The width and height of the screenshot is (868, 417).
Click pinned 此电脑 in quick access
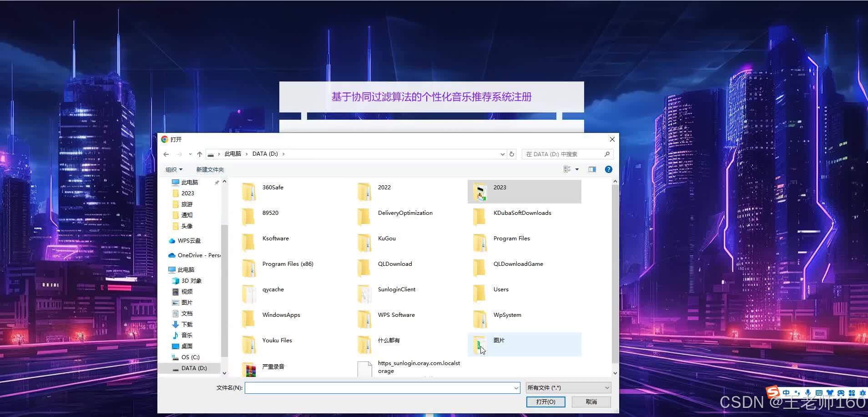tap(190, 182)
